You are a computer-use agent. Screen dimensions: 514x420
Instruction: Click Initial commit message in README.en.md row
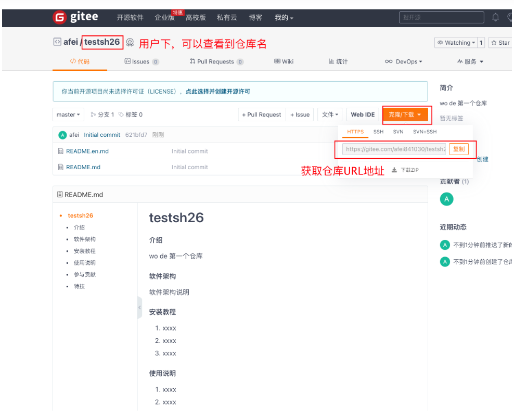[x=189, y=151]
